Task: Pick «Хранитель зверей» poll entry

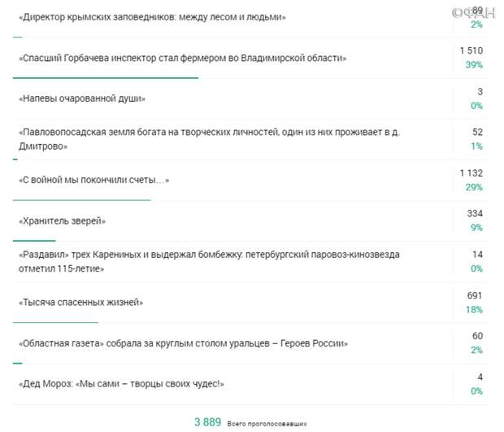Action: coord(62,220)
